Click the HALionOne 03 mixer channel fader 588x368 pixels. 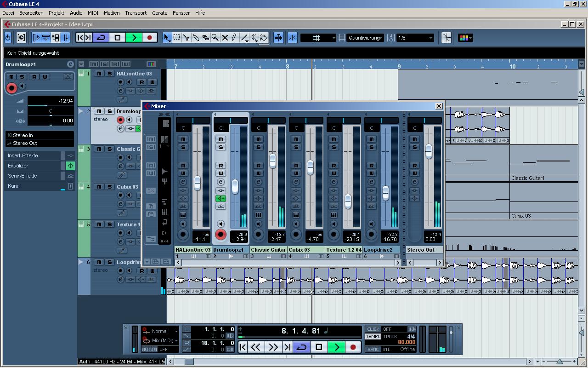197,183
